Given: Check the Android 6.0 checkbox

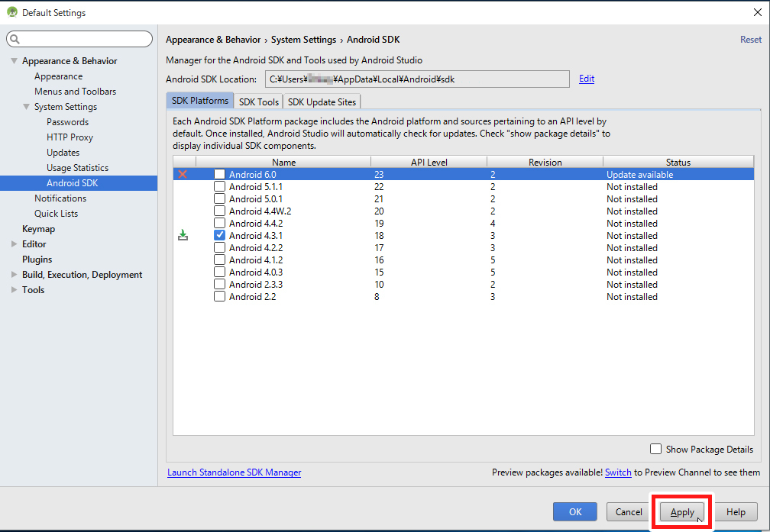Looking at the screenshot, I should pos(219,174).
